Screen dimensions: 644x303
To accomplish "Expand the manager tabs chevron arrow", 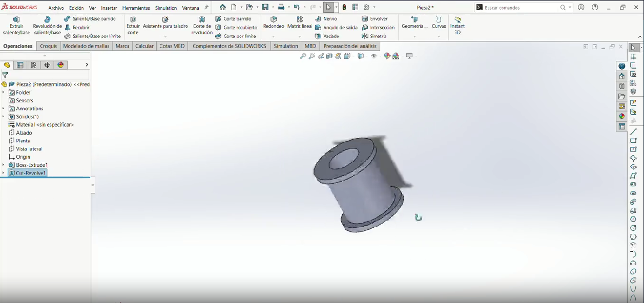I will click(87, 64).
